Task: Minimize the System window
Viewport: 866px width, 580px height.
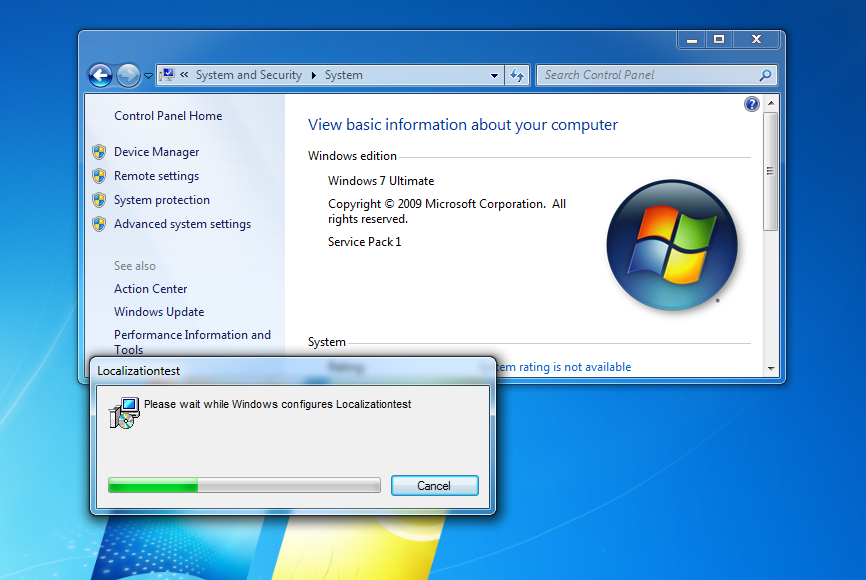Action: point(691,39)
